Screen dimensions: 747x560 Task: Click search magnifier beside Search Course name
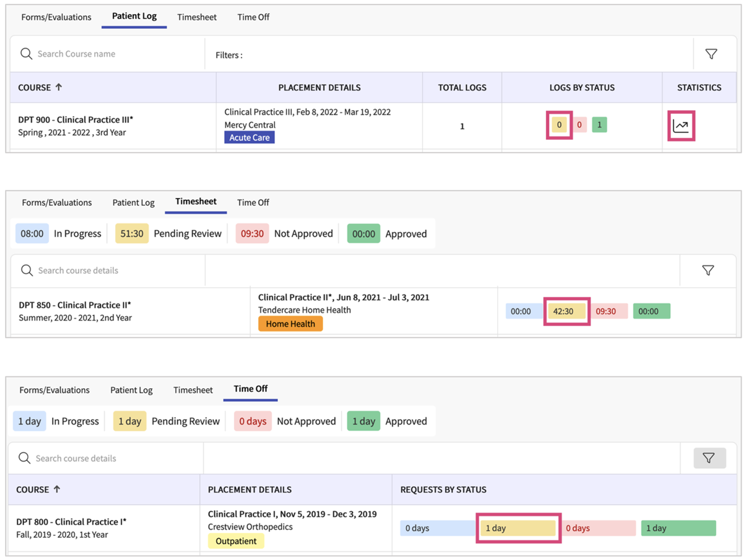click(x=26, y=54)
